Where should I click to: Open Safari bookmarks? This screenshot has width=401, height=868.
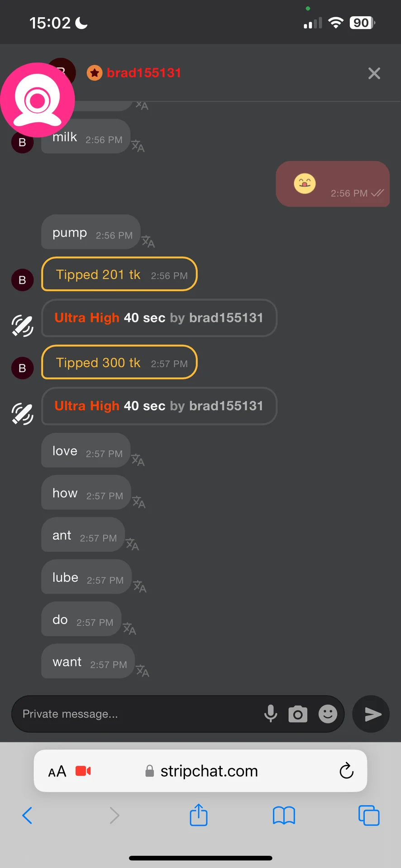pos(284,815)
